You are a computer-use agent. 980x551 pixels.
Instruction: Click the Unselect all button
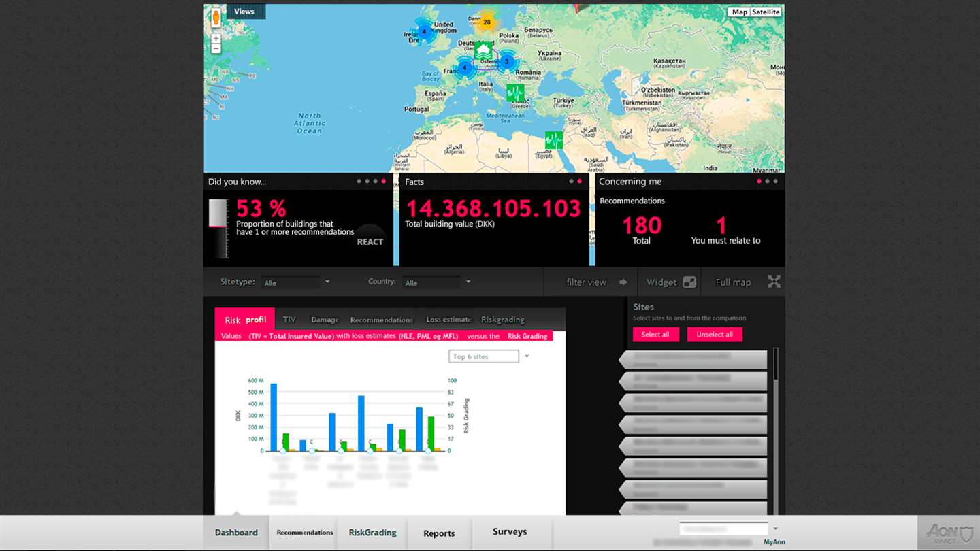715,334
